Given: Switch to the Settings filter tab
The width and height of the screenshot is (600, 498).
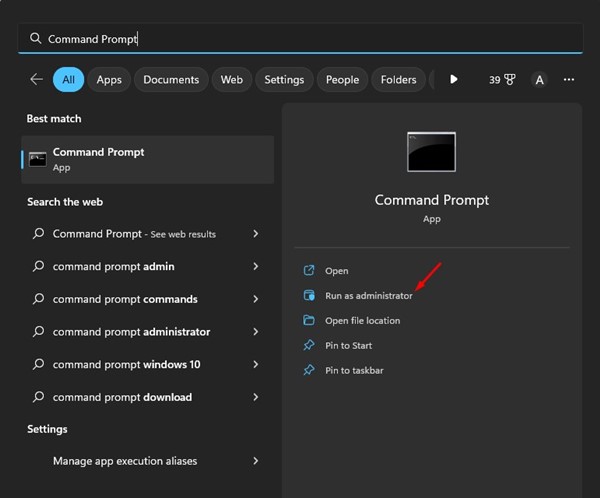Looking at the screenshot, I should tap(284, 80).
